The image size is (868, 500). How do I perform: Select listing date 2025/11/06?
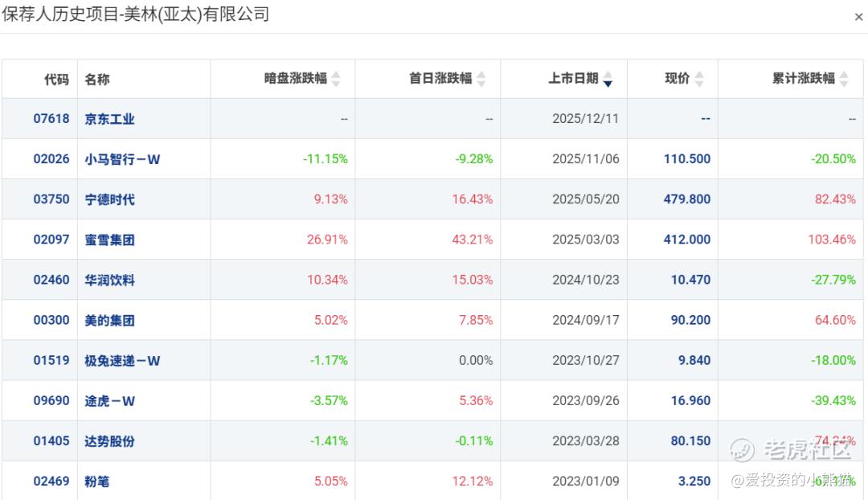(586, 159)
